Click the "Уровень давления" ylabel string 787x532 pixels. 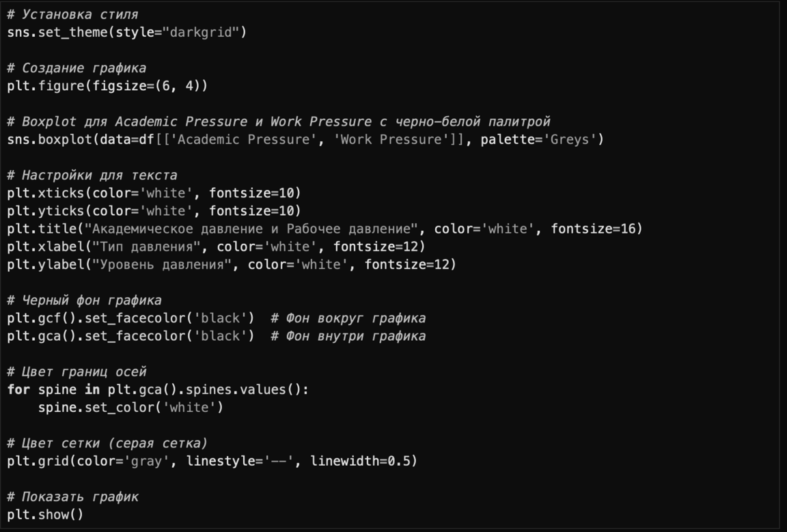click(162, 264)
